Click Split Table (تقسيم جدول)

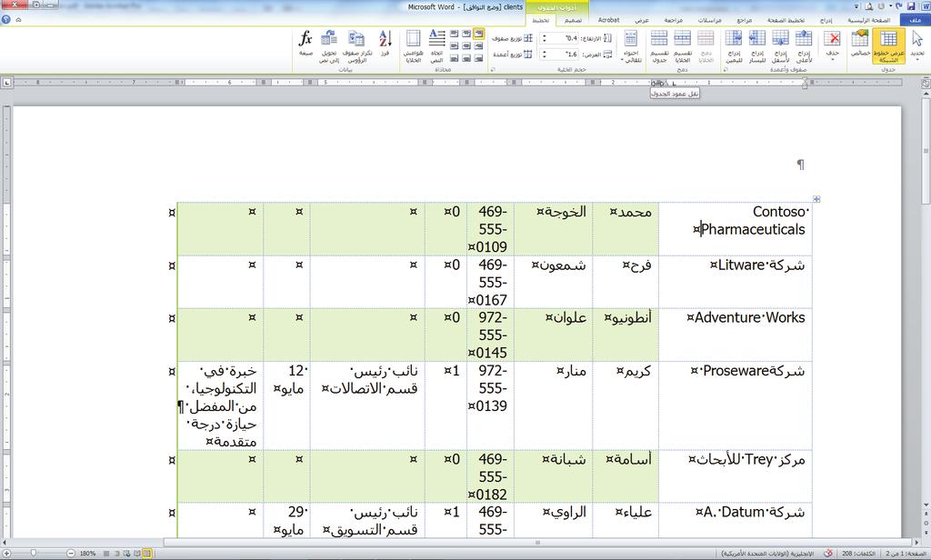(659, 46)
